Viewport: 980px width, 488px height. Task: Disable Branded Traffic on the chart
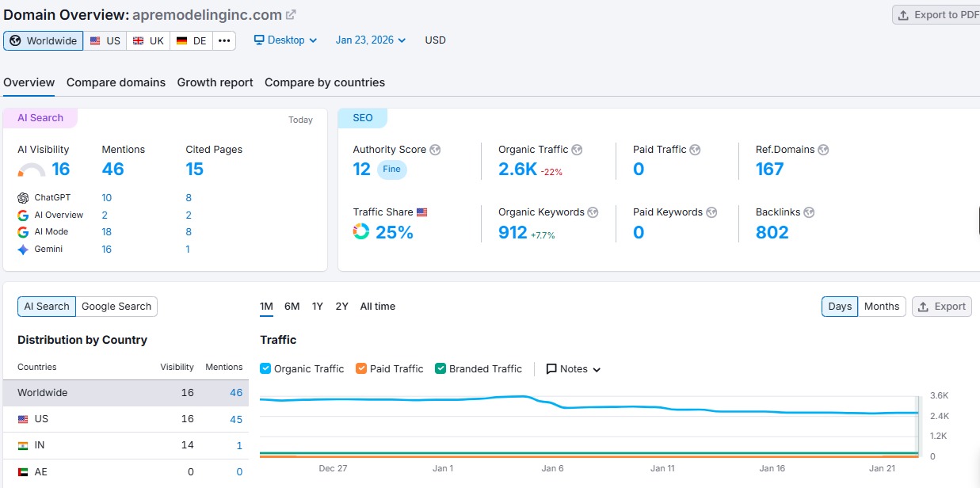point(440,368)
